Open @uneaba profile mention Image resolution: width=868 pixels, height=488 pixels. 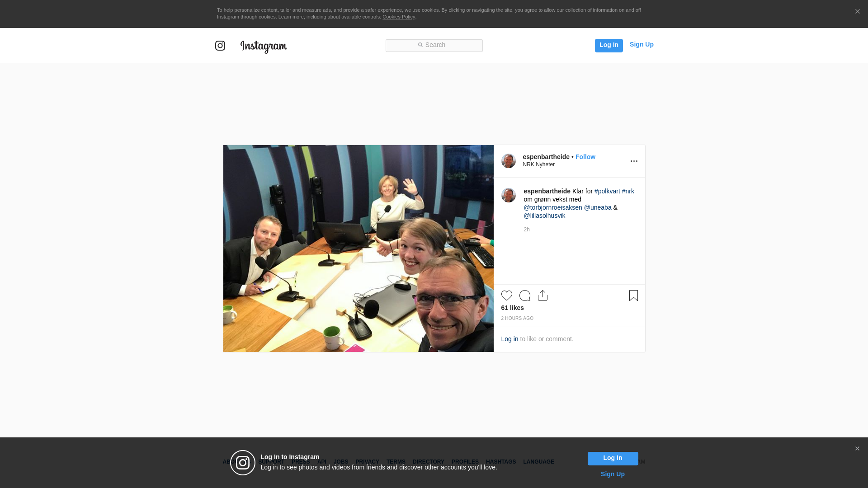pos(598,207)
